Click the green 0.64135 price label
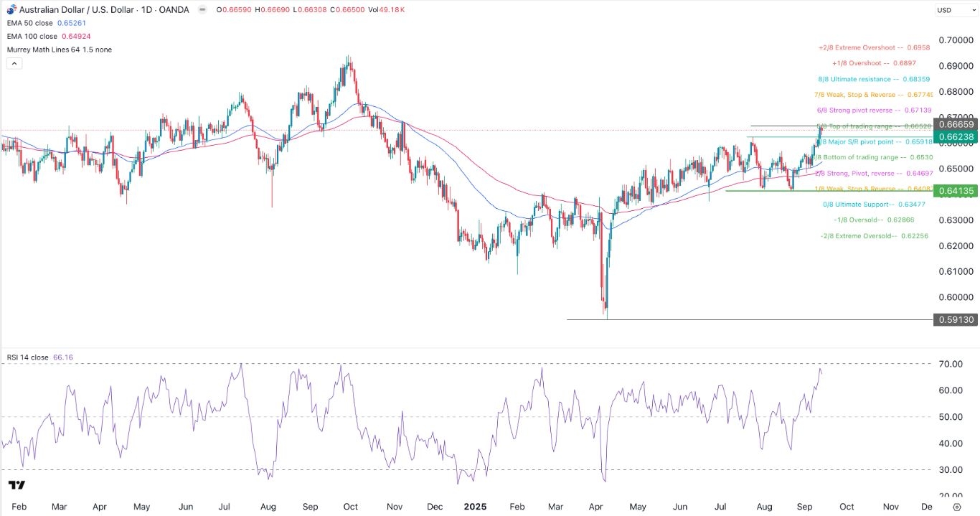 pyautogui.click(x=955, y=191)
